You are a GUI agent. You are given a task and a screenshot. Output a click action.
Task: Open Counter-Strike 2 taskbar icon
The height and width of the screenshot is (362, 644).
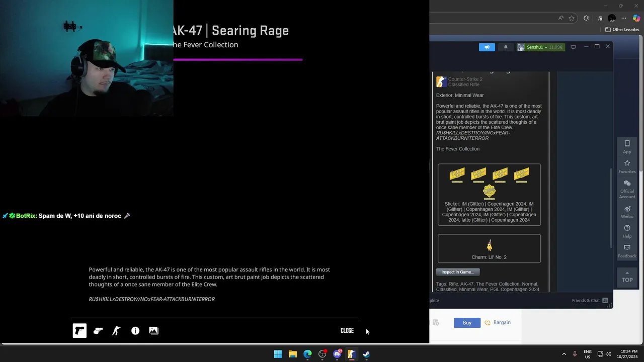[x=352, y=354]
